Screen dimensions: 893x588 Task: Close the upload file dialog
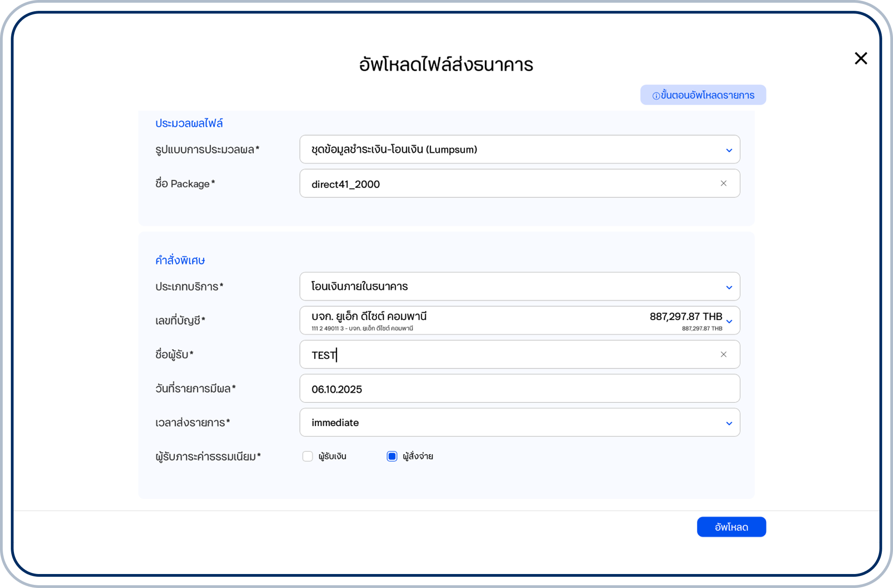pyautogui.click(x=861, y=58)
